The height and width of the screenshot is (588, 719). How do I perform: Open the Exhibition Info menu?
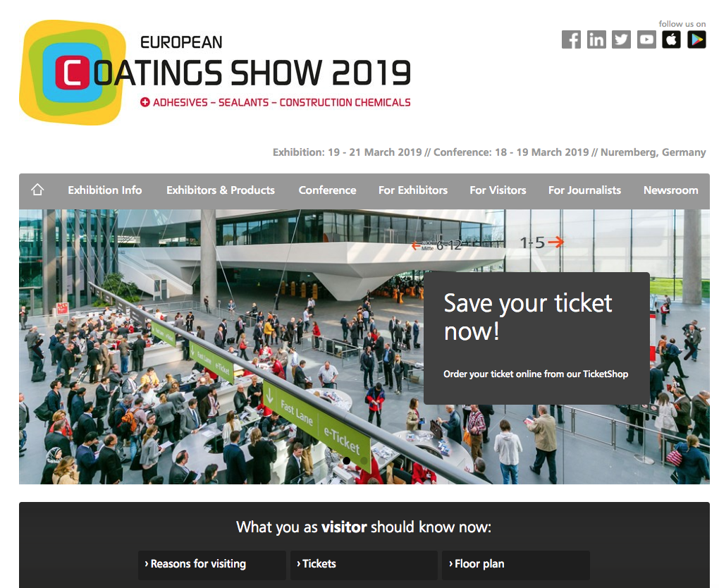tap(105, 190)
